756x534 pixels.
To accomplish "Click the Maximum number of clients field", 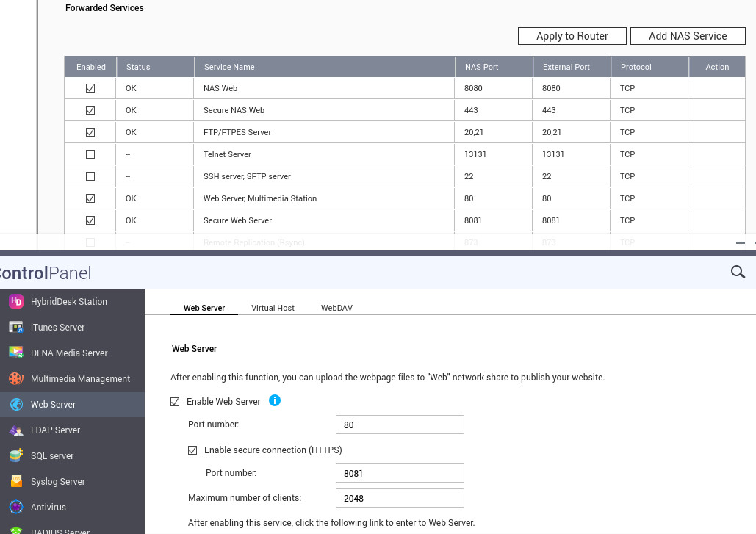I will point(399,498).
